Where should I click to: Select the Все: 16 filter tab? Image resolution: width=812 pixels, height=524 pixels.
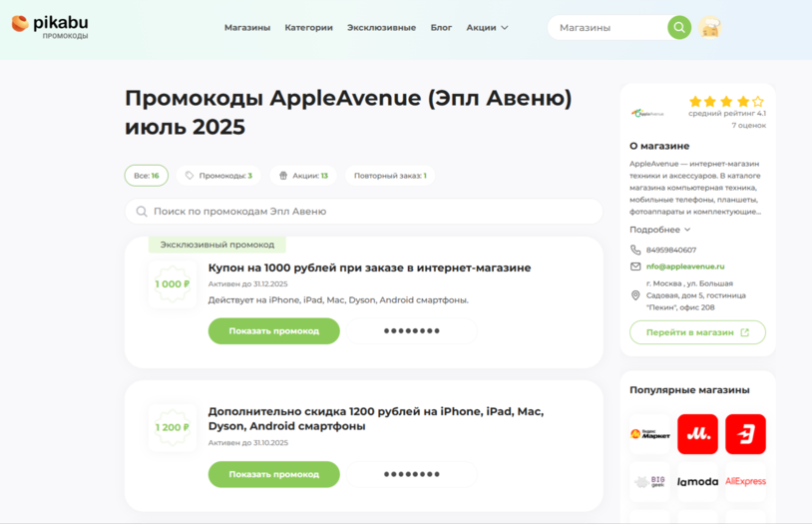tap(147, 176)
